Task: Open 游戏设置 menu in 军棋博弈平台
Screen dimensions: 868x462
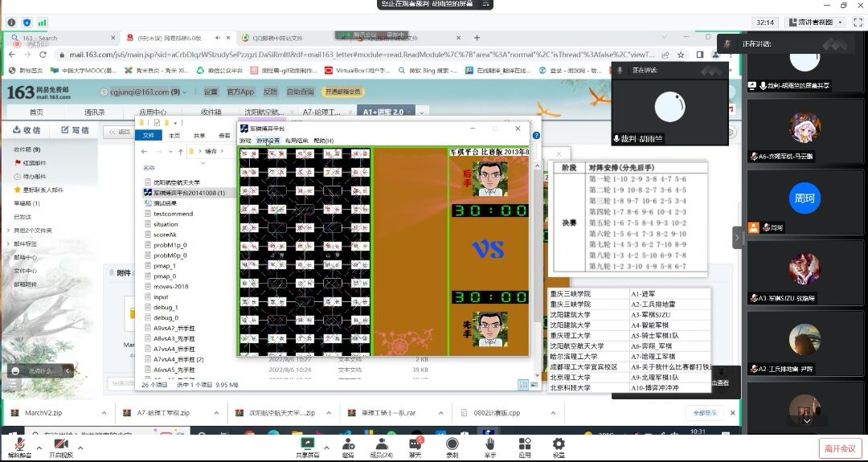Action: [268, 141]
